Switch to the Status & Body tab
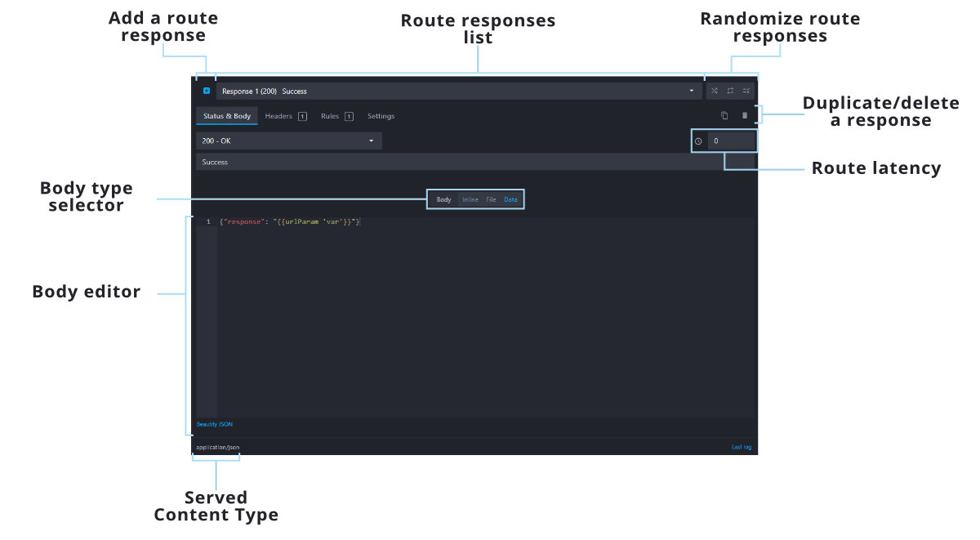The image size is (980, 540). click(x=227, y=116)
